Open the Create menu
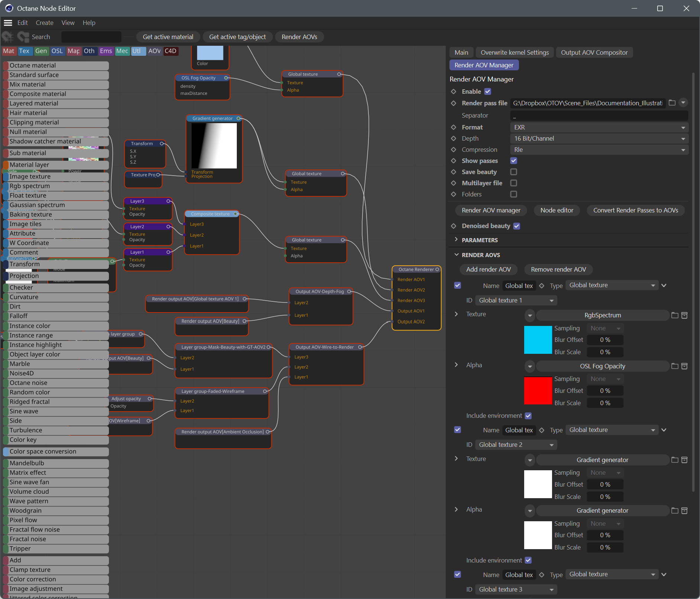 click(45, 23)
